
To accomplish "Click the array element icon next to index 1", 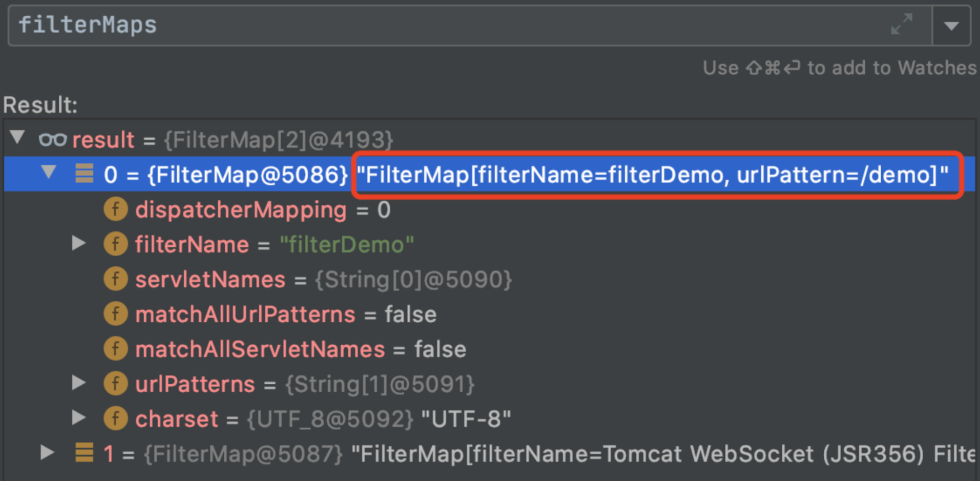I will coord(84,453).
